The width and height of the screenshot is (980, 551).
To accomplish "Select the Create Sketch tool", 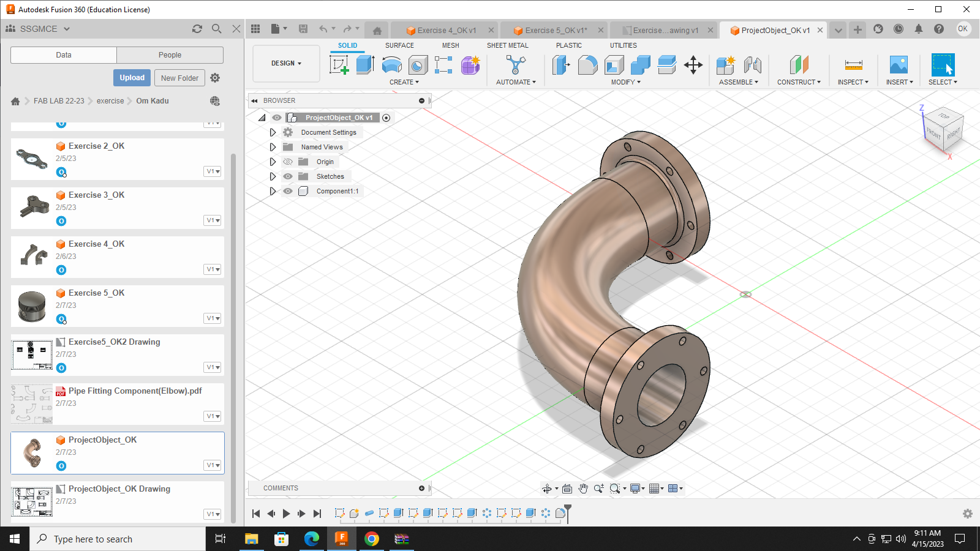I will click(339, 65).
